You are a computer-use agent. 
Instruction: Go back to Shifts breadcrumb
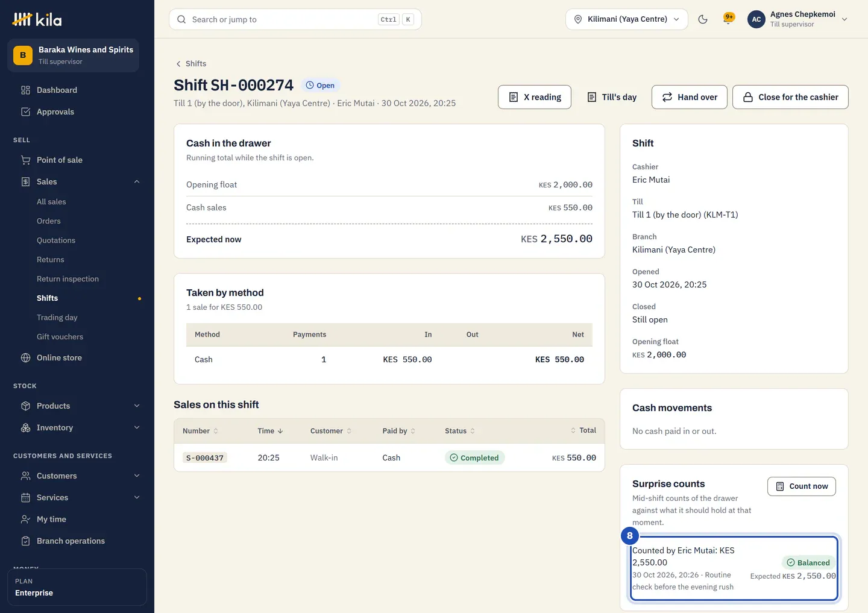pos(190,64)
